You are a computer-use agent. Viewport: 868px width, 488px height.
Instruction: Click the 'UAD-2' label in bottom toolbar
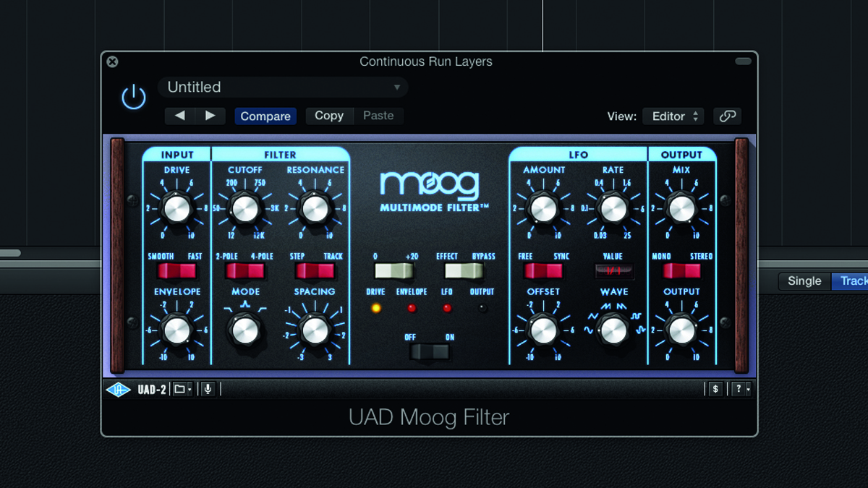pos(152,390)
